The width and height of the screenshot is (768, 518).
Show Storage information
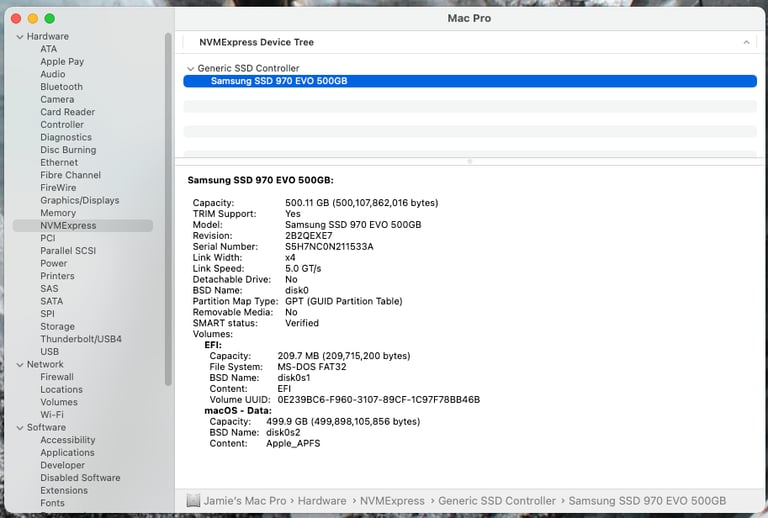click(x=57, y=327)
